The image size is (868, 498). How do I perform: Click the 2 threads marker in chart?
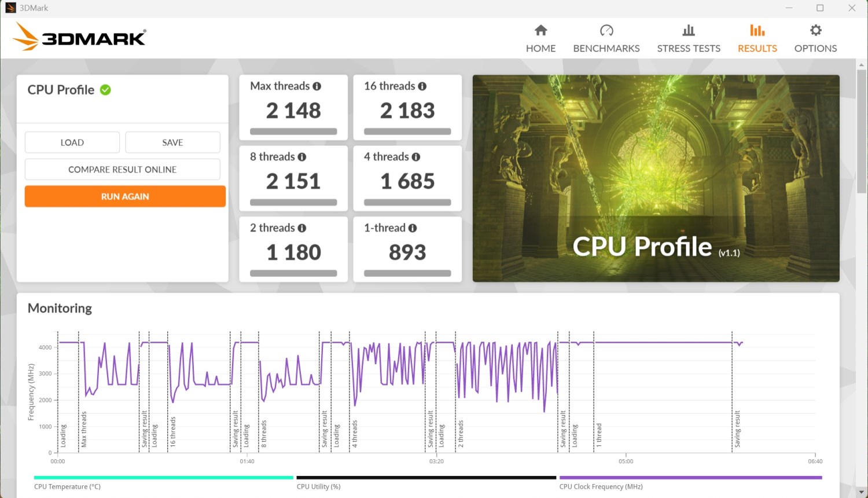[x=461, y=434]
